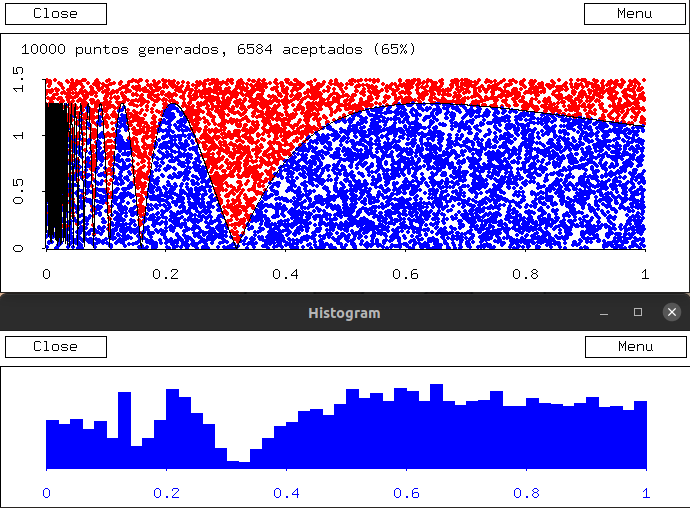Click the 1.5 label on the y-axis
Viewport: 690px width, 508px height.
tap(18, 79)
